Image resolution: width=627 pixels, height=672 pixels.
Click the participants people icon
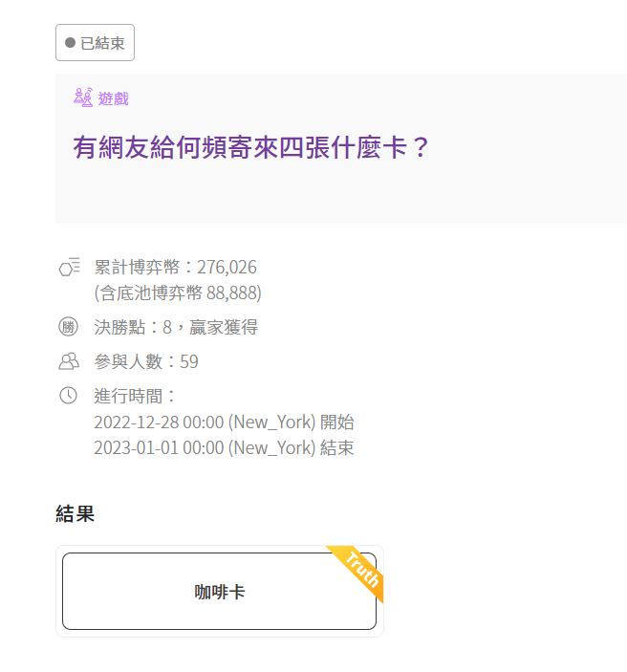(69, 361)
